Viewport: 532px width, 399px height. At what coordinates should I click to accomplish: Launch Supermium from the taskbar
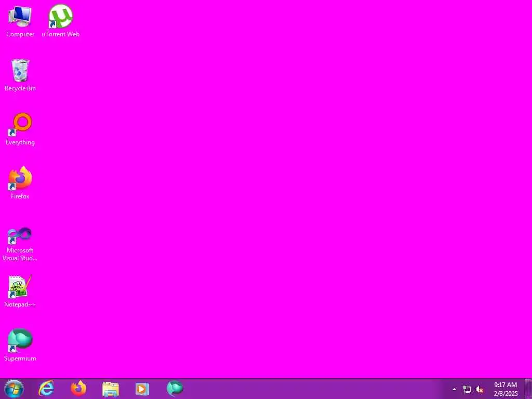tap(175, 389)
